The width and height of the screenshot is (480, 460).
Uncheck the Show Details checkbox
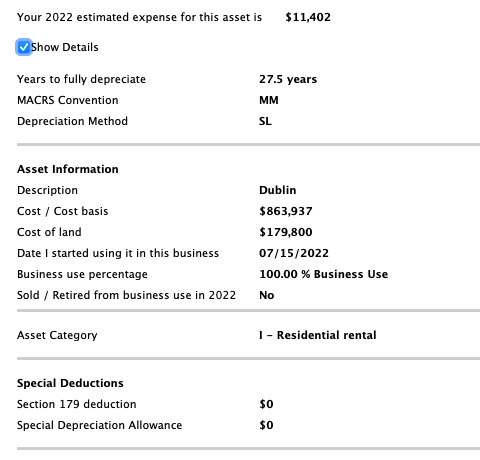[24, 47]
